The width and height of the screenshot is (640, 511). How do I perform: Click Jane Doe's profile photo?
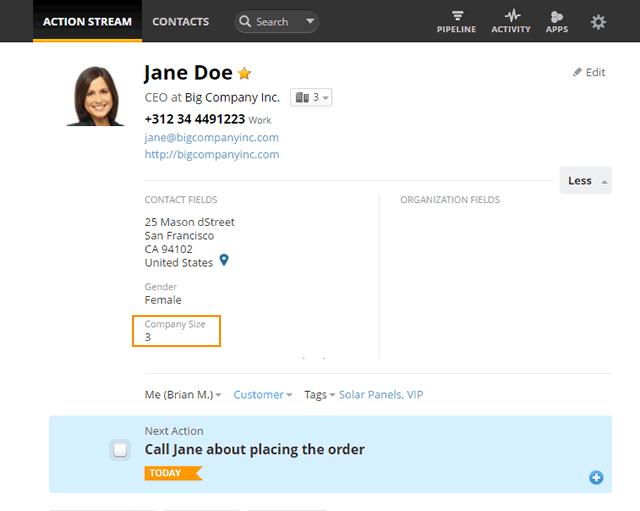point(96,96)
